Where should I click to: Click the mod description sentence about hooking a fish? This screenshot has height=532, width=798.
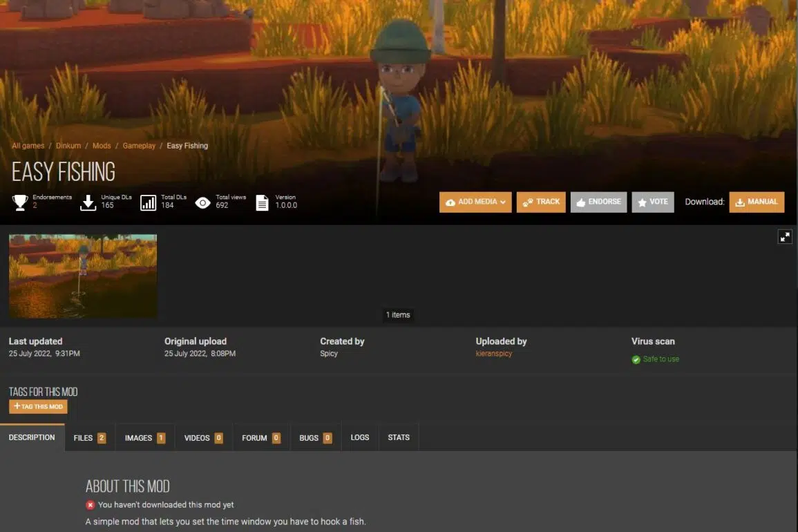point(225,522)
